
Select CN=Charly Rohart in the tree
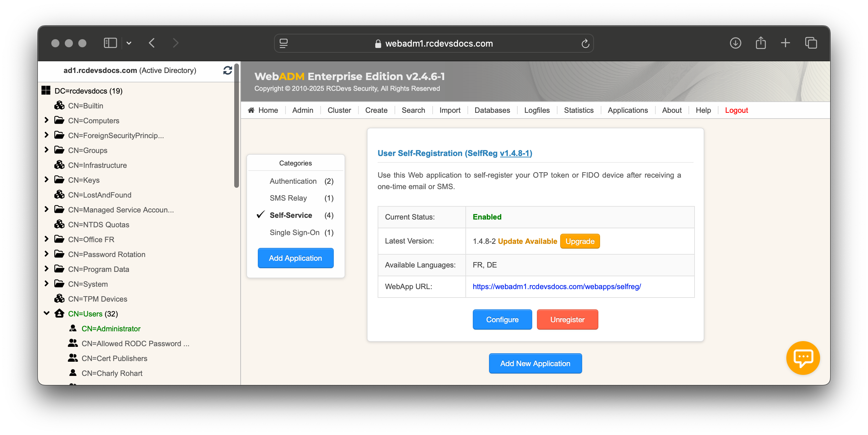(112, 373)
